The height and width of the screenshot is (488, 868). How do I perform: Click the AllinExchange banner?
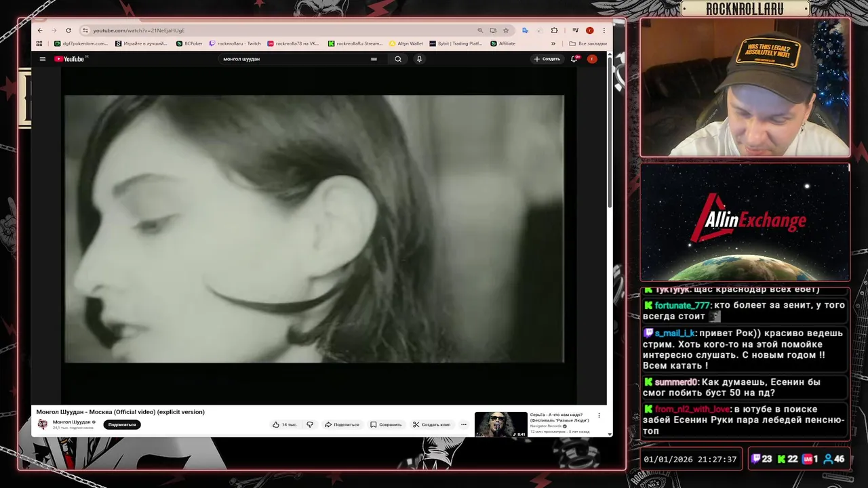pos(745,222)
